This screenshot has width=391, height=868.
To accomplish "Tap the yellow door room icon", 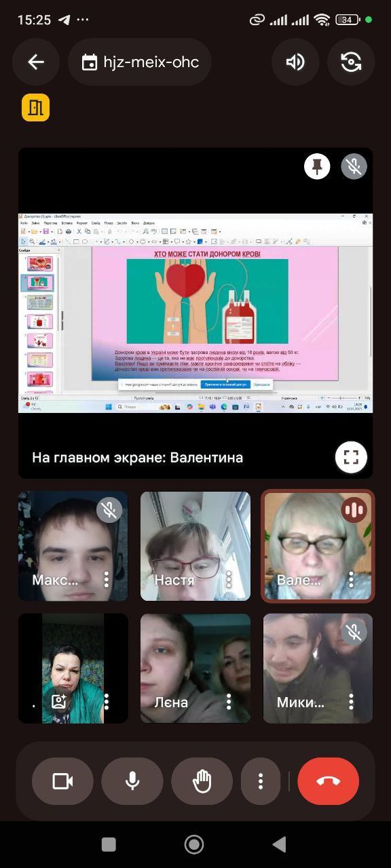I will coord(36,107).
